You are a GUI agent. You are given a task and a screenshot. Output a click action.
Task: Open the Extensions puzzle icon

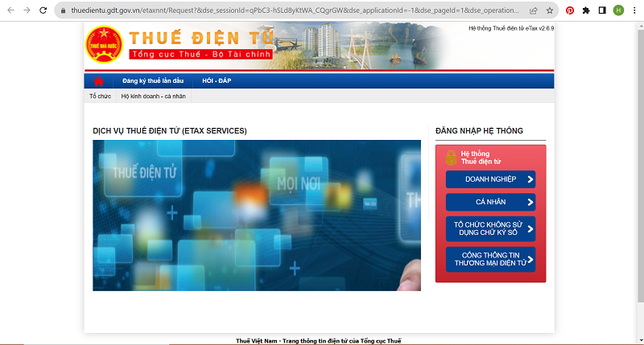pyautogui.click(x=586, y=10)
